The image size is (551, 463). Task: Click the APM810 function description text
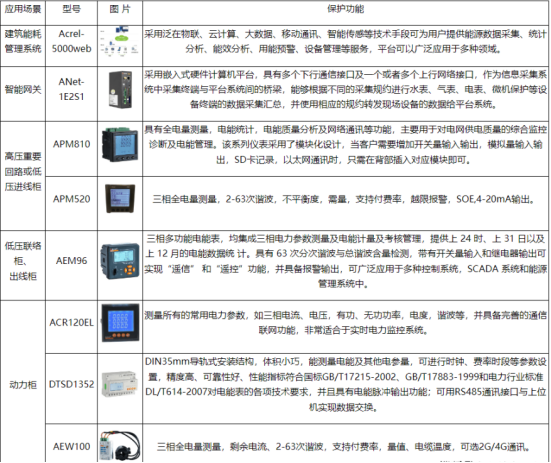coord(345,144)
